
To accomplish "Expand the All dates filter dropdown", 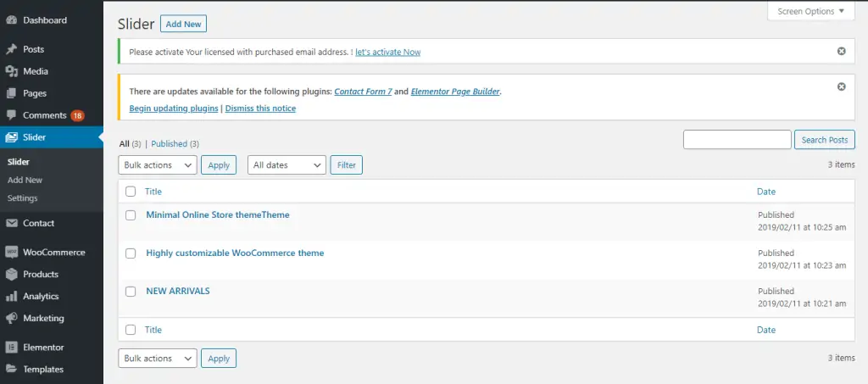I will coord(287,165).
